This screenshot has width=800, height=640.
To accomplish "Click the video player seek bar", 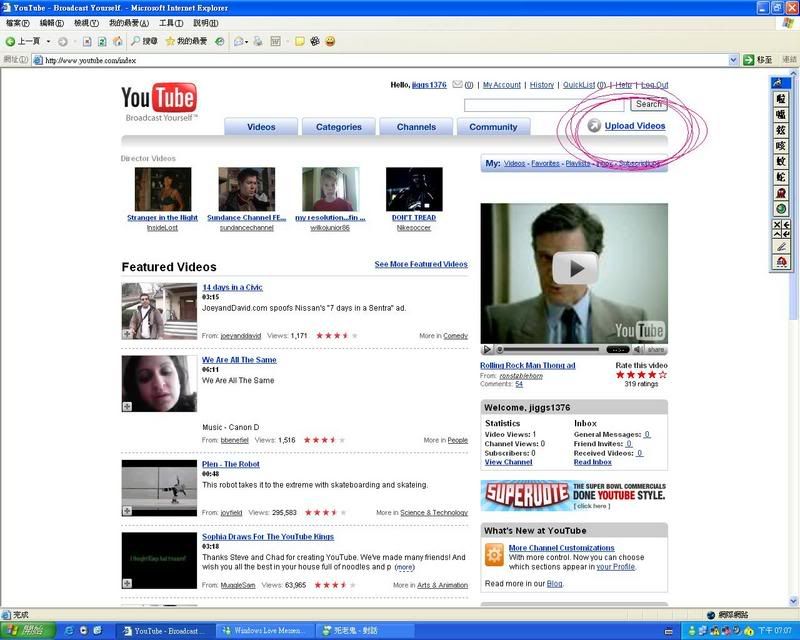I will point(548,350).
